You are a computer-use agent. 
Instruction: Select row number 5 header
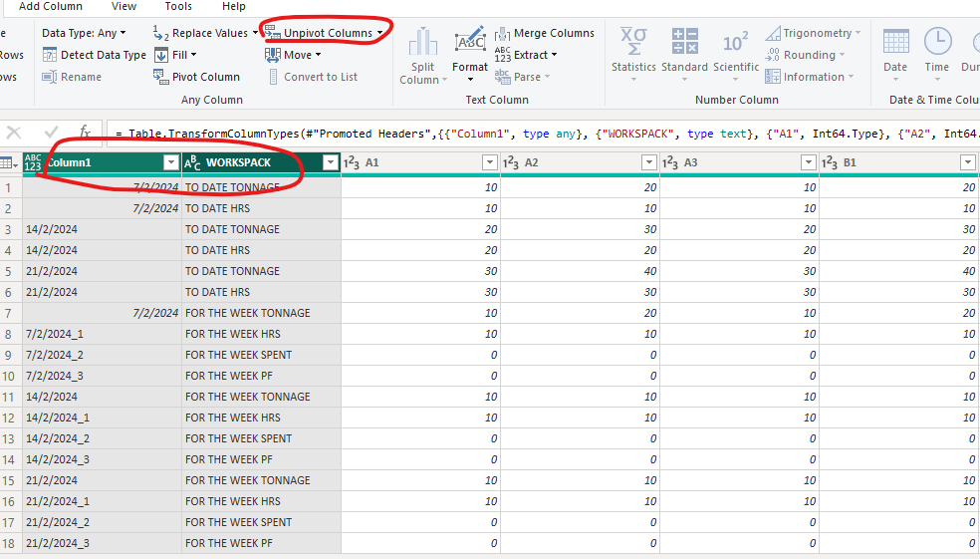pyautogui.click(x=8, y=271)
